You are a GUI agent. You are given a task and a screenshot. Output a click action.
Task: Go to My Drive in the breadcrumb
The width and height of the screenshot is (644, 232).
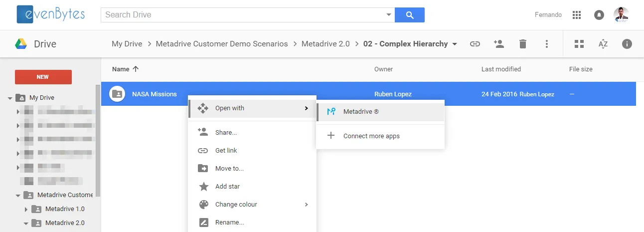coord(127,44)
